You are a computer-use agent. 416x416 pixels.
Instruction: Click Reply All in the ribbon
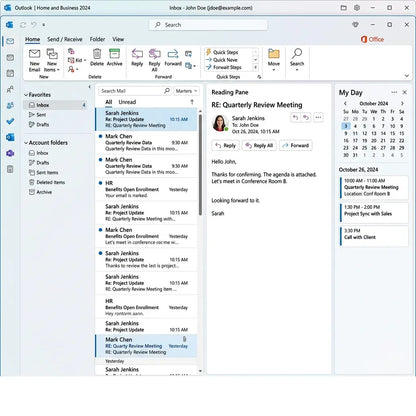[154, 60]
